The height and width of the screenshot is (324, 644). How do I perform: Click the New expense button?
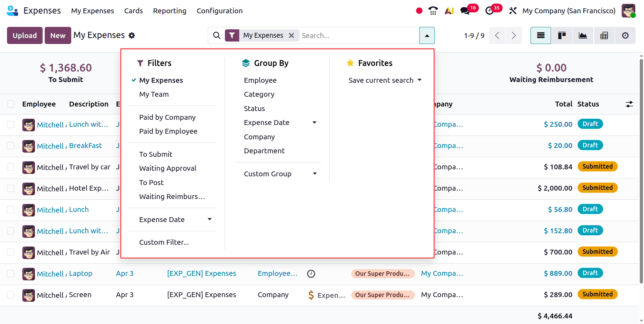click(x=58, y=35)
